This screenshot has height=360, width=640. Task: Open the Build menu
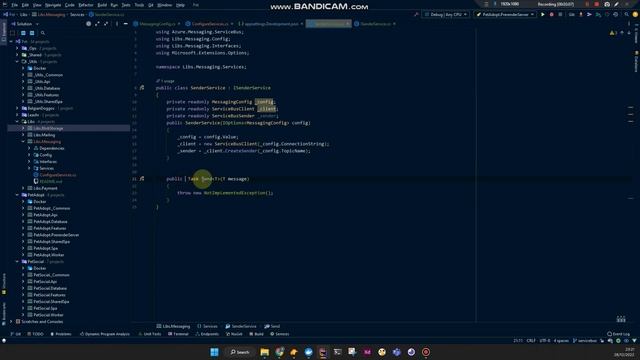click(x=102, y=5)
